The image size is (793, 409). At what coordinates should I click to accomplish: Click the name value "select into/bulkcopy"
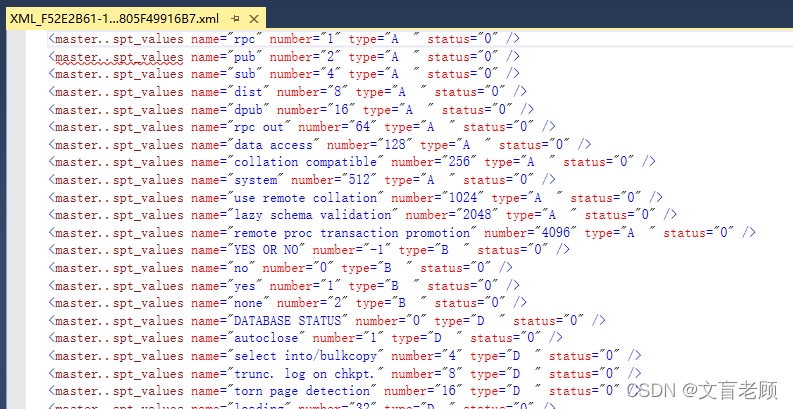(305, 355)
